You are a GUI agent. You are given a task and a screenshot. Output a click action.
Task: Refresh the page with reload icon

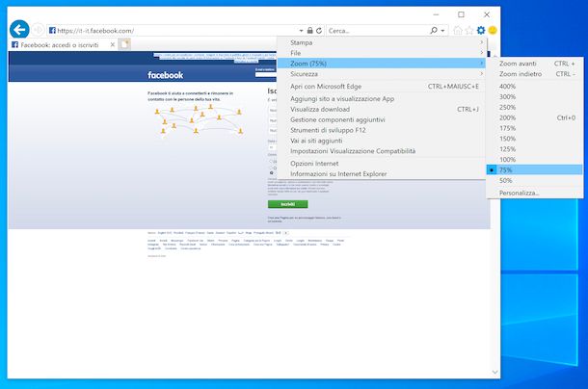(319, 31)
